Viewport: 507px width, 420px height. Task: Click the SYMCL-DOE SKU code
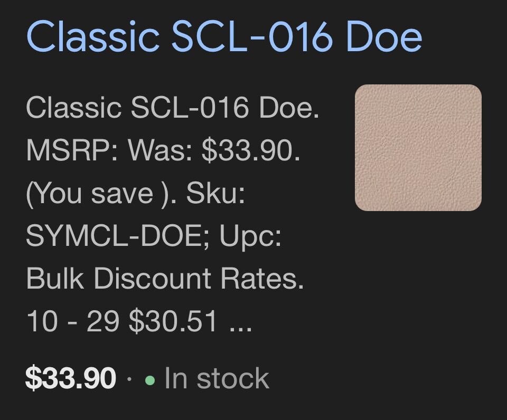pyautogui.click(x=118, y=236)
